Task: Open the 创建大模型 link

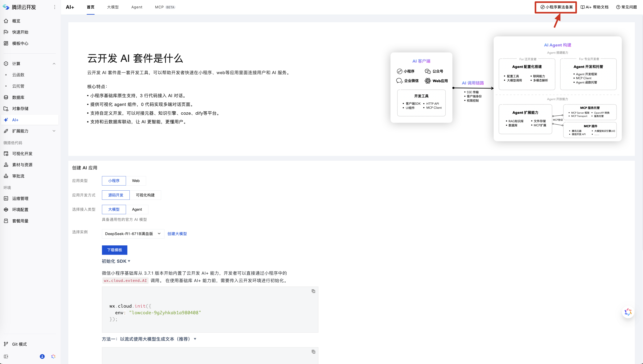Action: (177, 233)
